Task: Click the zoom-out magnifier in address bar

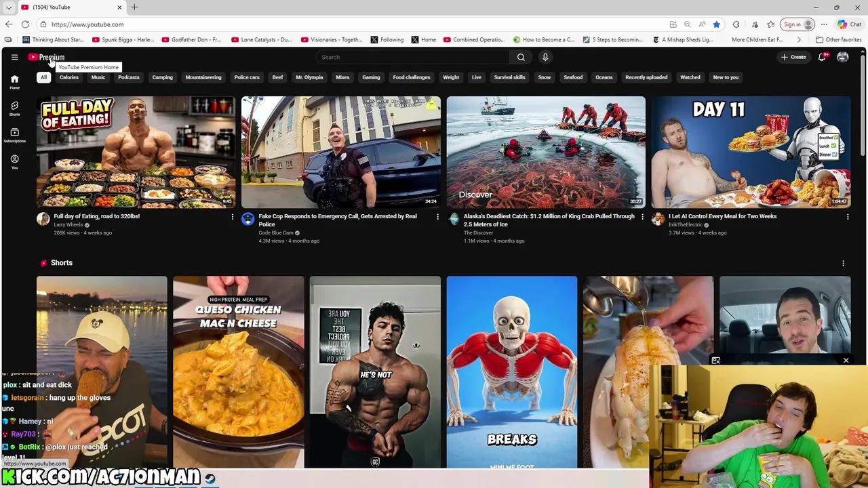Action: pos(687,24)
